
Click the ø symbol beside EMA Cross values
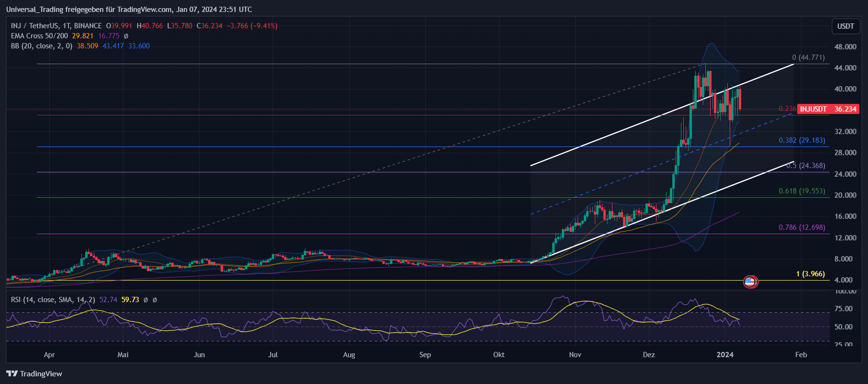[x=126, y=36]
